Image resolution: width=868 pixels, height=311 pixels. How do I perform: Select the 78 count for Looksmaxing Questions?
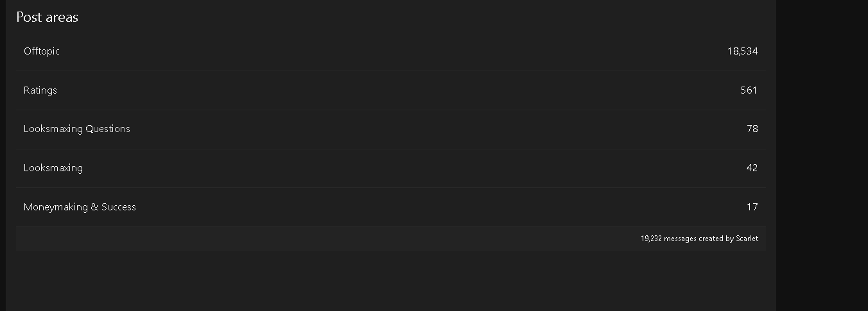752,129
